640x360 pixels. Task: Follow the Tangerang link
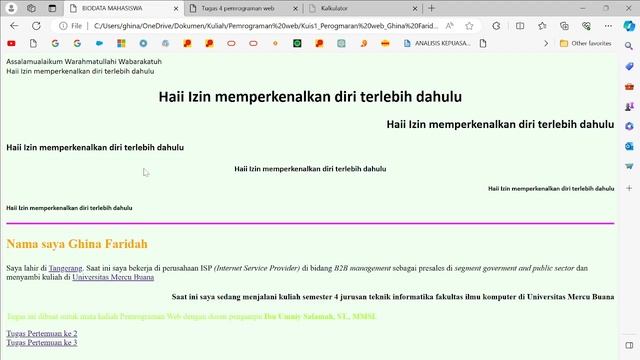pos(65,268)
